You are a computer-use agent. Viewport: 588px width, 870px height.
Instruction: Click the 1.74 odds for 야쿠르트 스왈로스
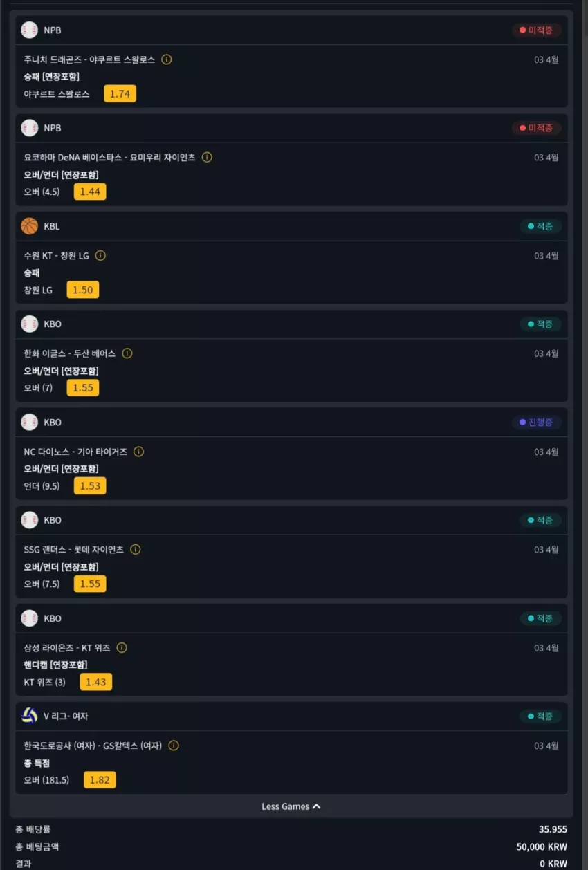pos(120,93)
